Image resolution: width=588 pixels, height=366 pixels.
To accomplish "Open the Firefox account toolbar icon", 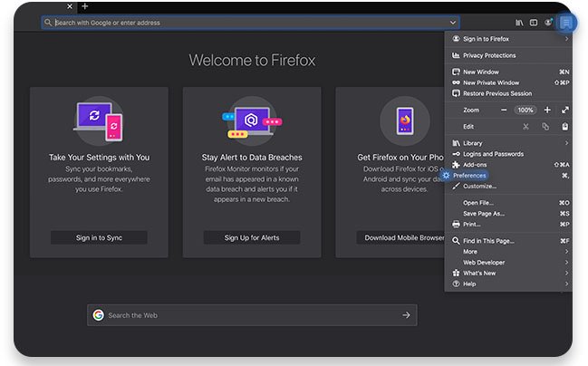I will click(548, 23).
